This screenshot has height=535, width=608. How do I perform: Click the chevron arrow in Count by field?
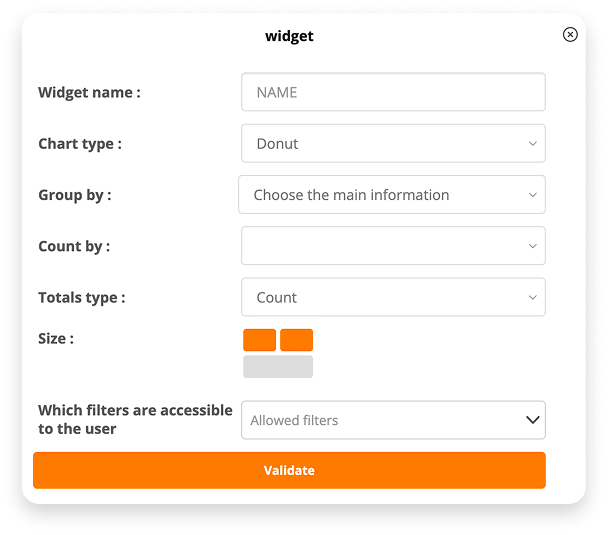[533, 246]
